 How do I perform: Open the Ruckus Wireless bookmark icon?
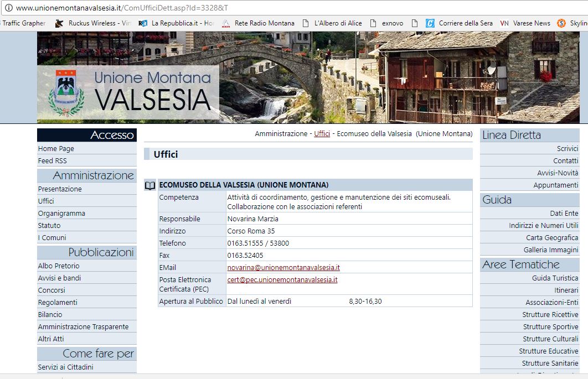(59, 23)
